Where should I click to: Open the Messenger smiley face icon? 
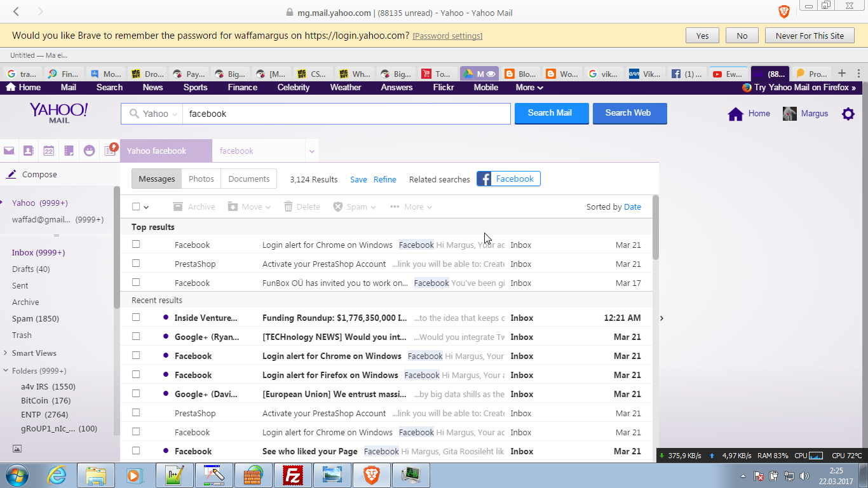(89, 151)
